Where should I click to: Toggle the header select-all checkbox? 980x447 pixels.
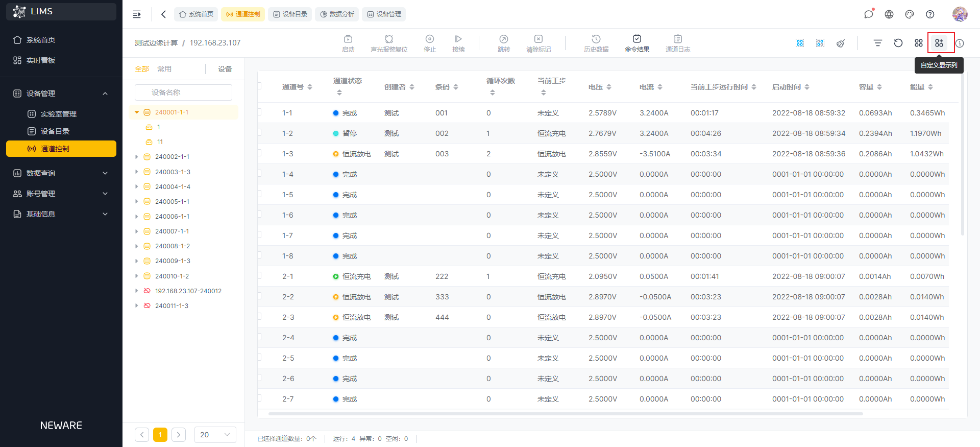pos(259,86)
